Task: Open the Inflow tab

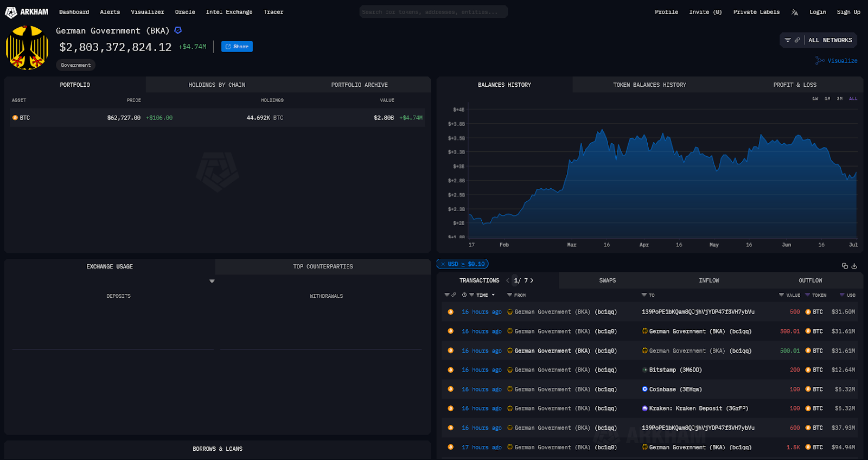Action: click(x=709, y=280)
